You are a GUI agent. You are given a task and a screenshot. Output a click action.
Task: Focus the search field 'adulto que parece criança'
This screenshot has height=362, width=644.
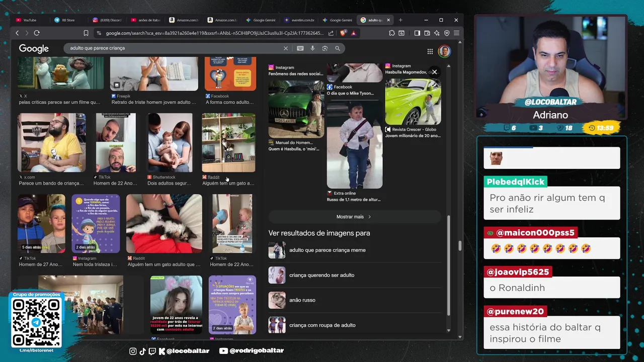174,48
